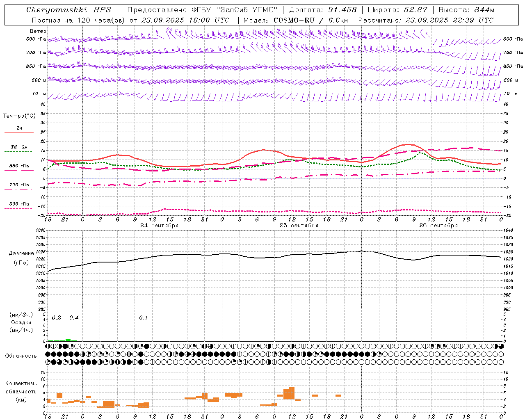Click the tallest orange convective cloud bar
525x420 pixels.
click(x=292, y=393)
